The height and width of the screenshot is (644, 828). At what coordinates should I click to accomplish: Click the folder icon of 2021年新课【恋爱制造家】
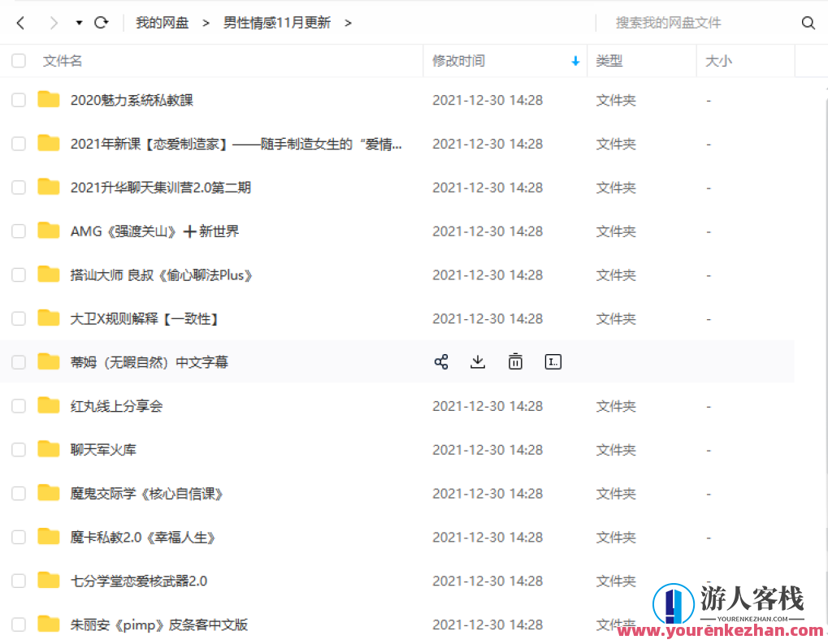(49, 143)
